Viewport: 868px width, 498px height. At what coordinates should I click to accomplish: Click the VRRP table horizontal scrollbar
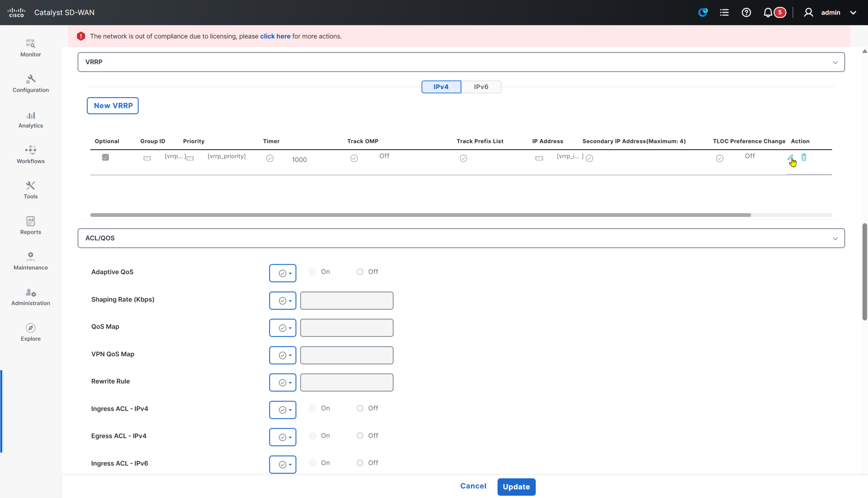coord(420,215)
